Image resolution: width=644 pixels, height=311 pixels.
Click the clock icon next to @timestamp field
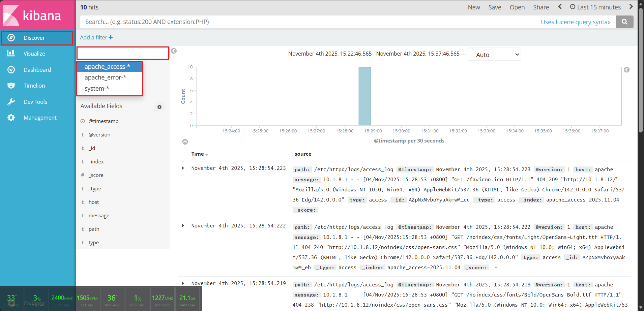pos(83,121)
